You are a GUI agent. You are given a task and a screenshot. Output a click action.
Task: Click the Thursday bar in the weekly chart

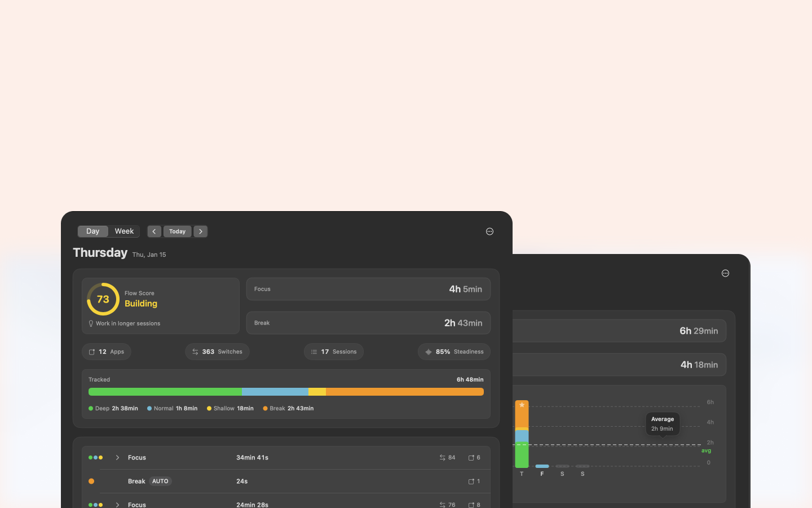click(x=522, y=435)
